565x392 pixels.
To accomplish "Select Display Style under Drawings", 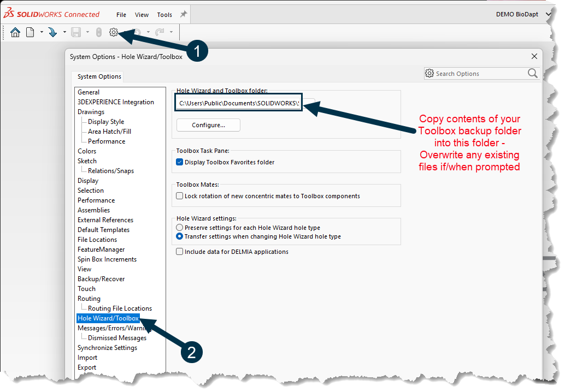I will 106,122.
